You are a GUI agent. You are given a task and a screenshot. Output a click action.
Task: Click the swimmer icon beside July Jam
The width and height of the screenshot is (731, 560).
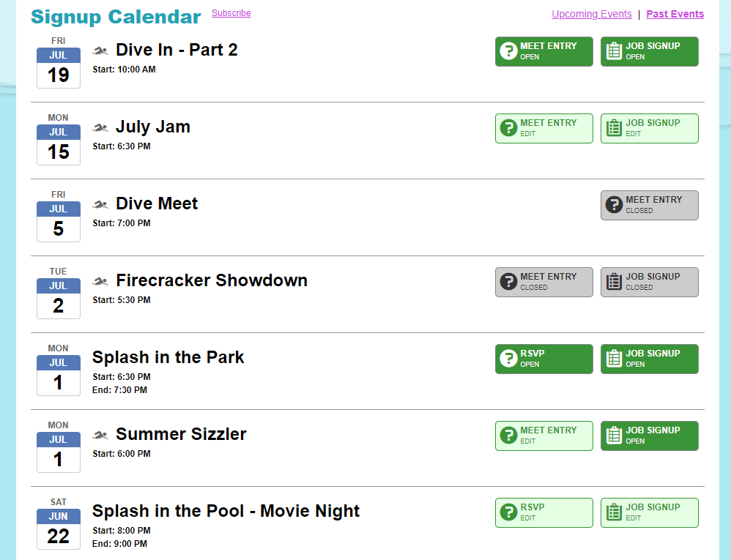point(100,127)
